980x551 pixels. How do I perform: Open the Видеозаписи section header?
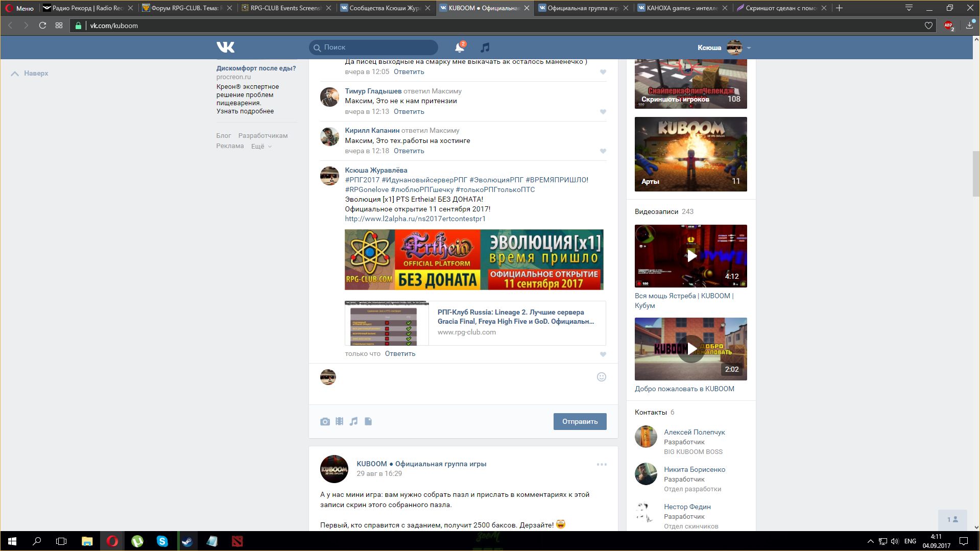[664, 211]
